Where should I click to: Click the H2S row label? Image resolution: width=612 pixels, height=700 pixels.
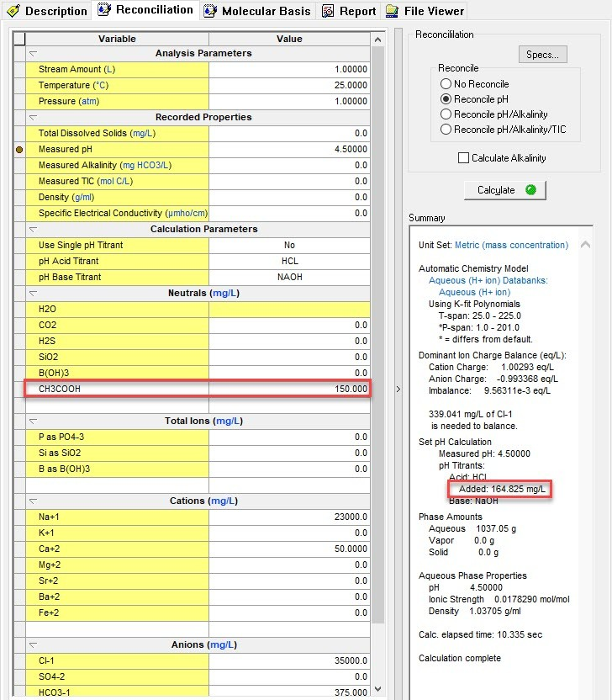[117, 342]
